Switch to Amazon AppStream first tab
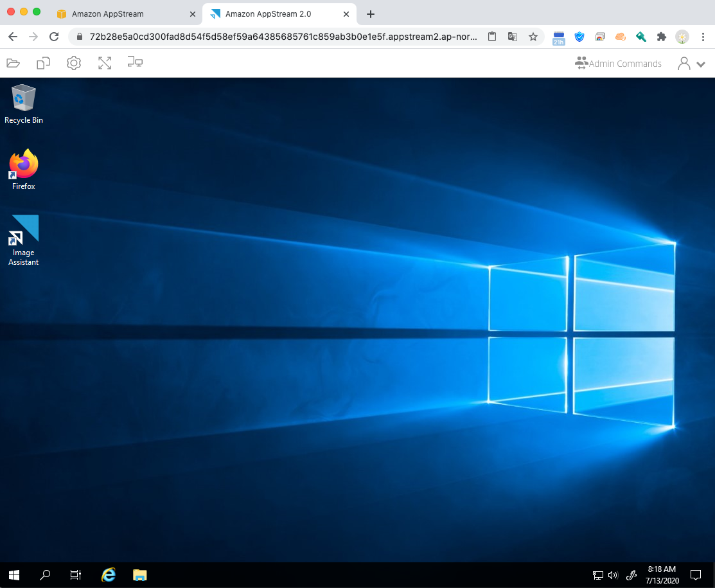This screenshot has height=588, width=715. 127,14
